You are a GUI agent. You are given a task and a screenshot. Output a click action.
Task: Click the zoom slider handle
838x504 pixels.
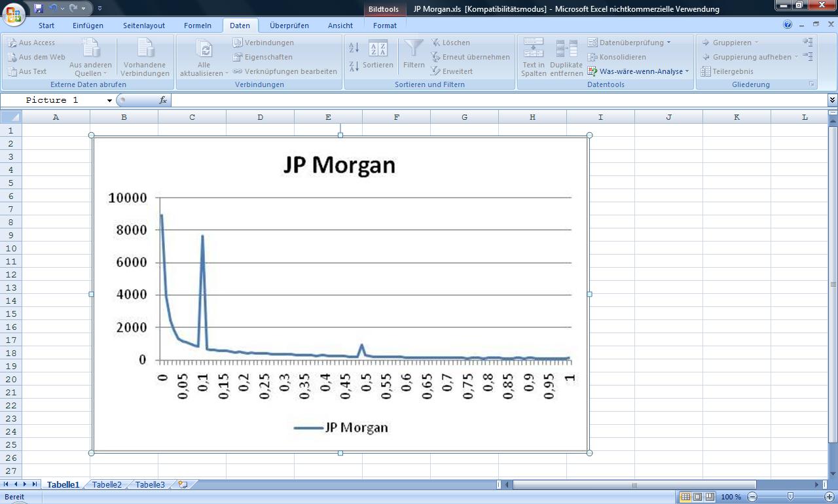(x=790, y=497)
